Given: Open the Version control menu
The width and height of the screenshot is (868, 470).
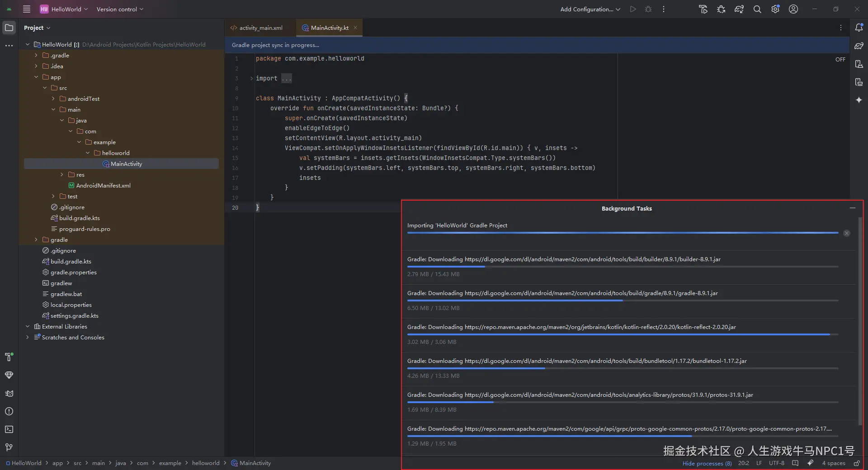Looking at the screenshot, I should 120,9.
